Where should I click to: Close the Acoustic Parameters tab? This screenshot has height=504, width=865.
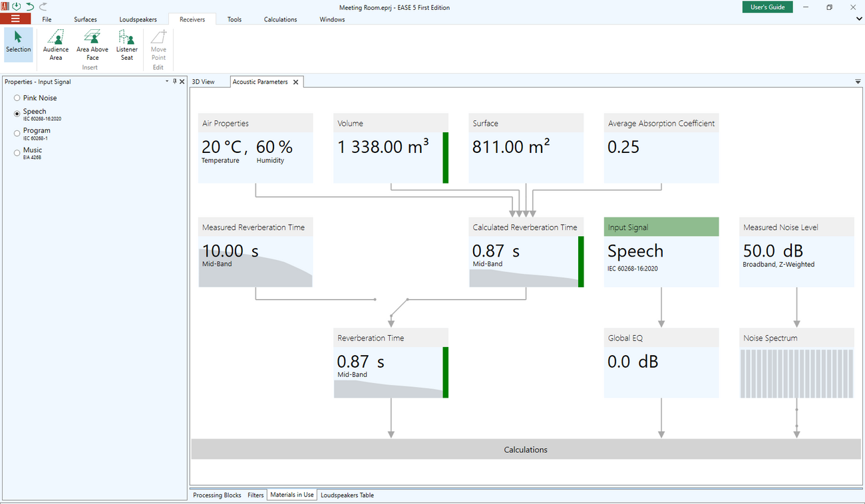click(x=296, y=82)
